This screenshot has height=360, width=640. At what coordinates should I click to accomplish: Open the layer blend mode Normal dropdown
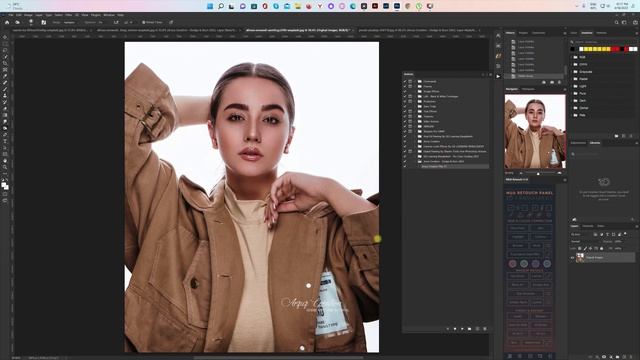coord(585,241)
